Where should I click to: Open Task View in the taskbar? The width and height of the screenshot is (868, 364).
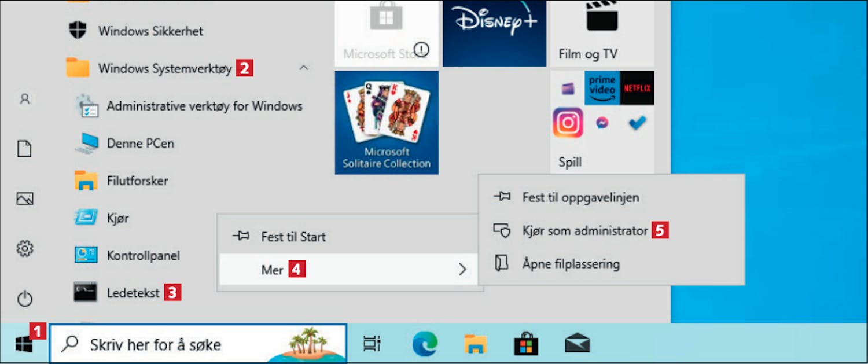[372, 344]
